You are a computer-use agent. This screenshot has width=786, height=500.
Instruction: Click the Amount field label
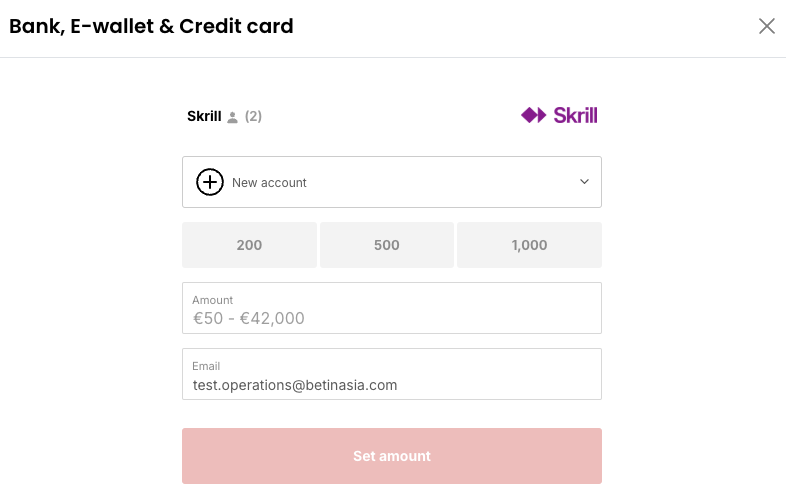(212, 300)
